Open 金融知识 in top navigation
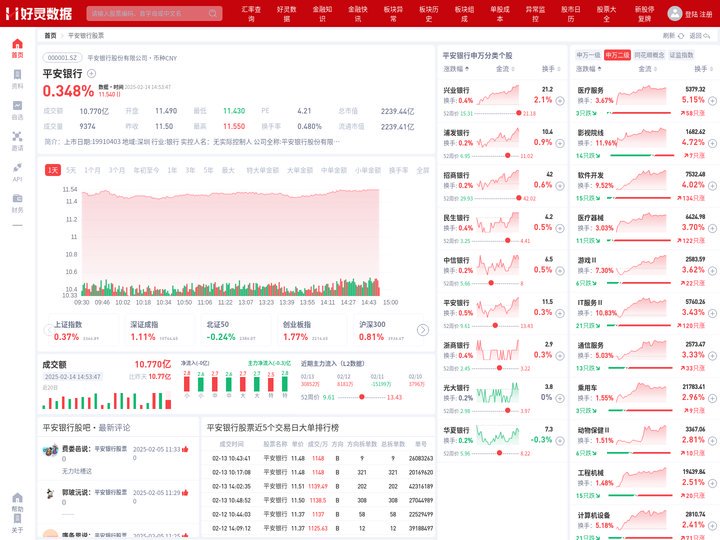The image size is (720, 540). point(322,14)
